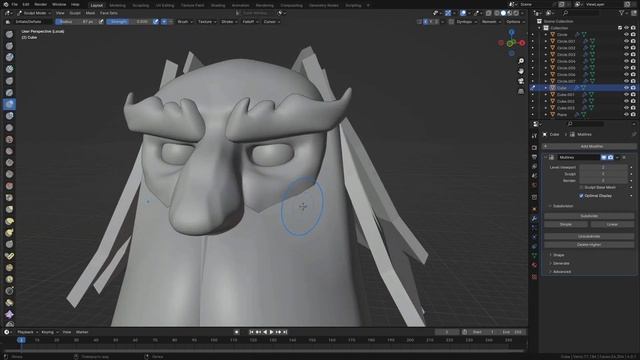
Task: Open the Modifiers wrench properties tab
Action: (x=534, y=218)
